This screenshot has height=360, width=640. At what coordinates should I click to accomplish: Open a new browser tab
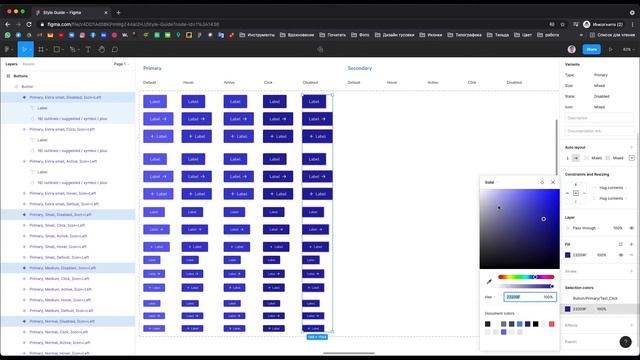click(118, 13)
